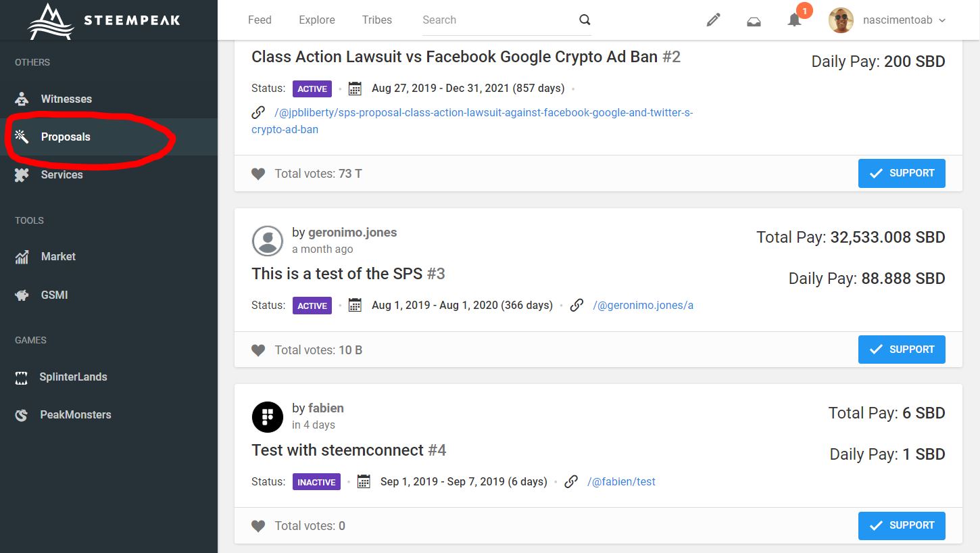Support the test of the SPS proposal #3

coord(902,350)
